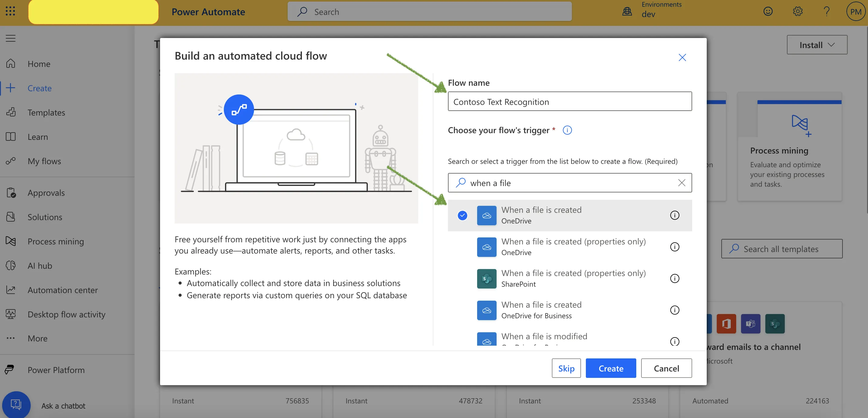The height and width of the screenshot is (418, 868).
Task: Open Automation center from sidebar
Action: [63, 290]
